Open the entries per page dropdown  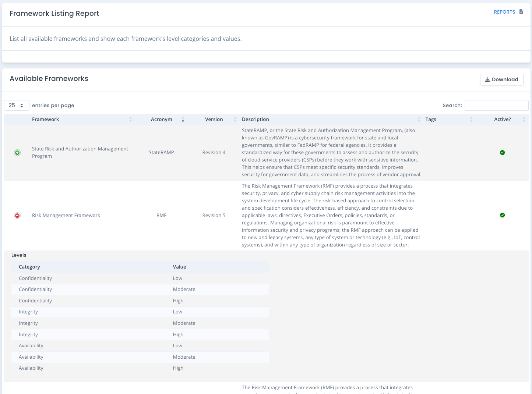pyautogui.click(x=17, y=105)
